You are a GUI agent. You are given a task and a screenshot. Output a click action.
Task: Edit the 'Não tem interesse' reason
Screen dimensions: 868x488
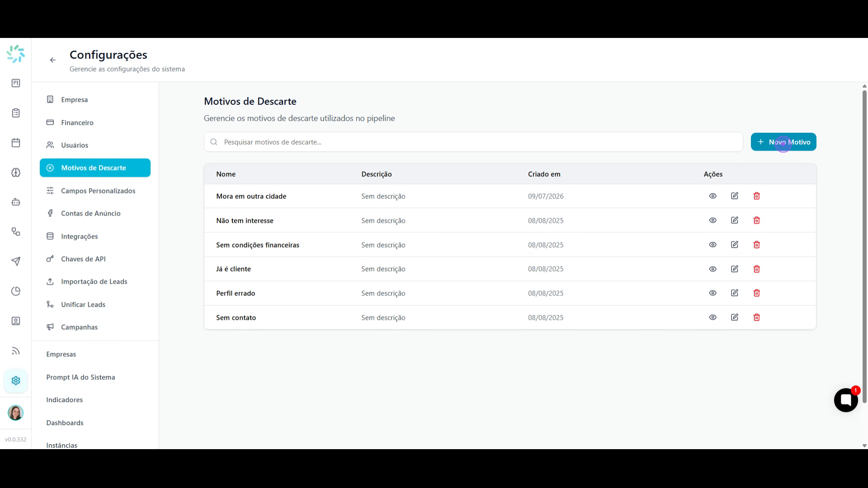tap(735, 220)
